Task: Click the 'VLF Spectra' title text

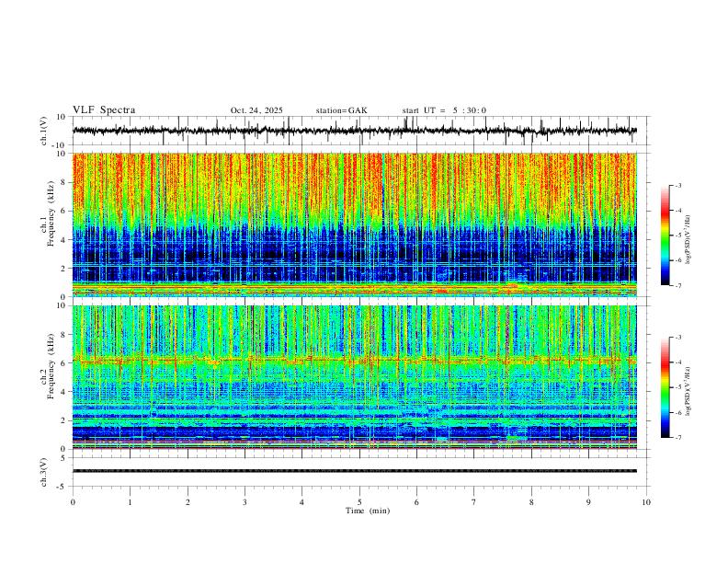Action: click(104, 110)
